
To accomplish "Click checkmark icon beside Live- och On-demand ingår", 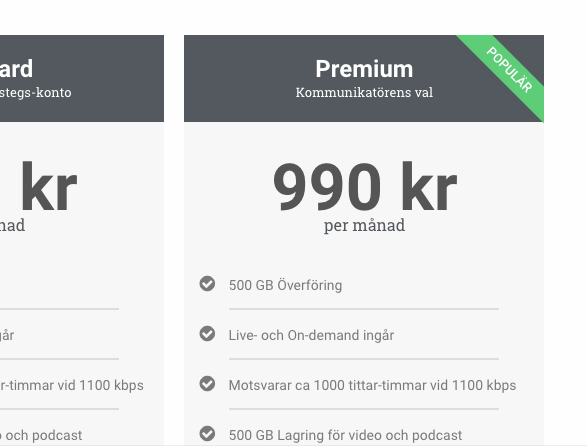I will (207, 334).
